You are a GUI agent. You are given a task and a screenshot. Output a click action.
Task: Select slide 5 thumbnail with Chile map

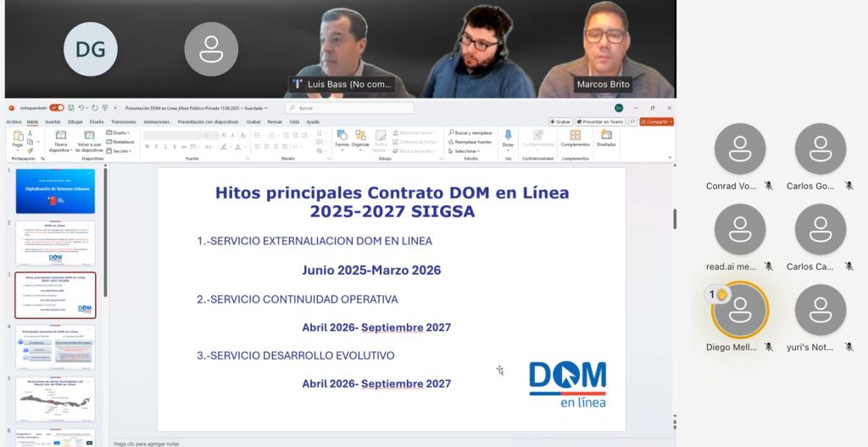55,400
